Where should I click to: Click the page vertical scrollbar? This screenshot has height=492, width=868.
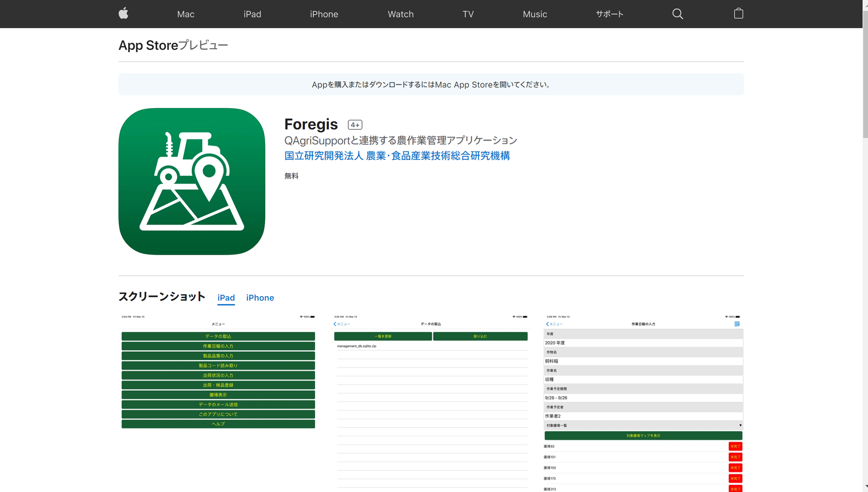tap(865, 74)
